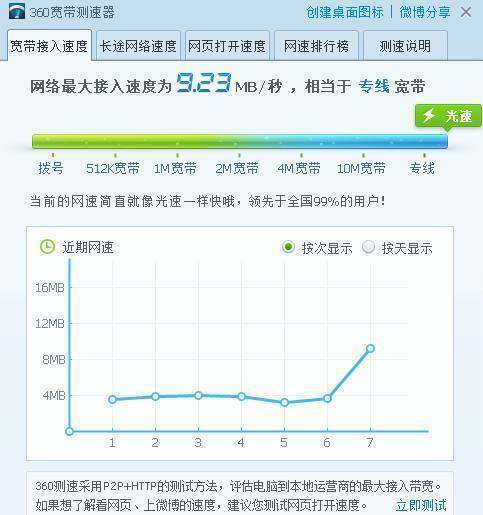Click the 9.23 speed value
Viewport: 483px width, 515px height.
(203, 83)
